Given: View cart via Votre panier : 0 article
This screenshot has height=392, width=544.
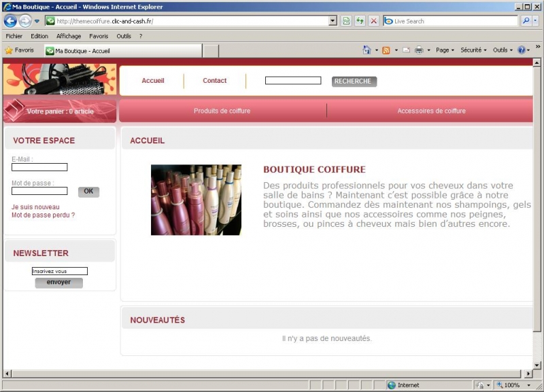Looking at the screenshot, I should tap(60, 111).
